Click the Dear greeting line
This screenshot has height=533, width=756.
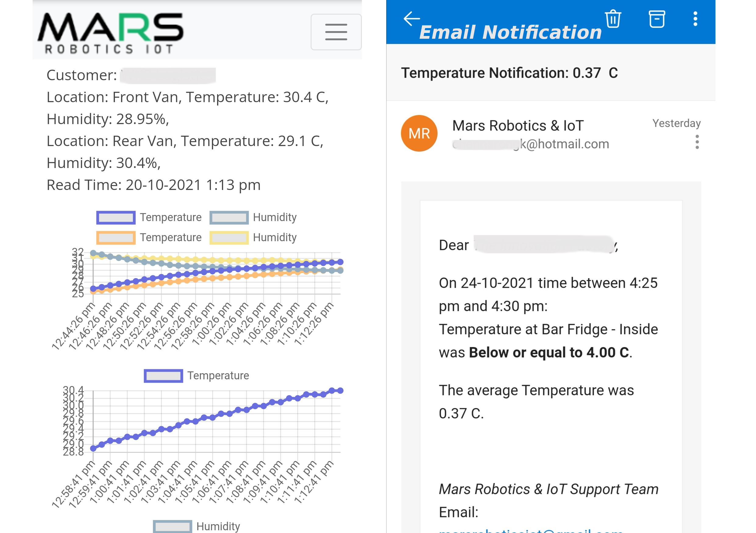pos(528,245)
